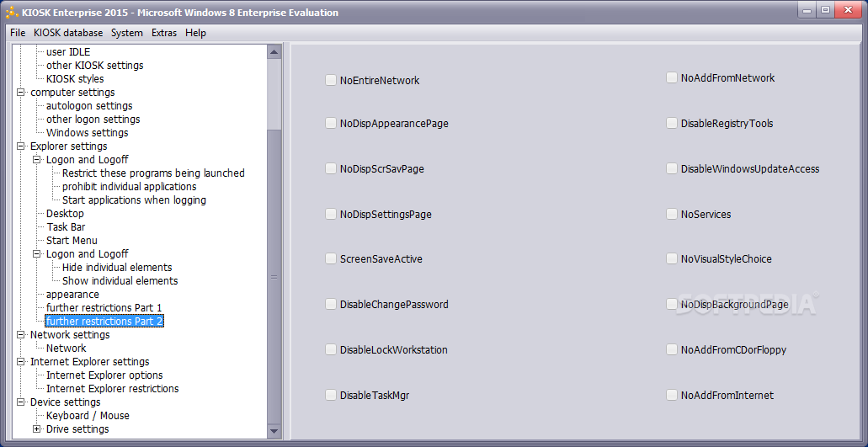Collapse the Device settings tree node
The width and height of the screenshot is (868, 447).
[21, 402]
